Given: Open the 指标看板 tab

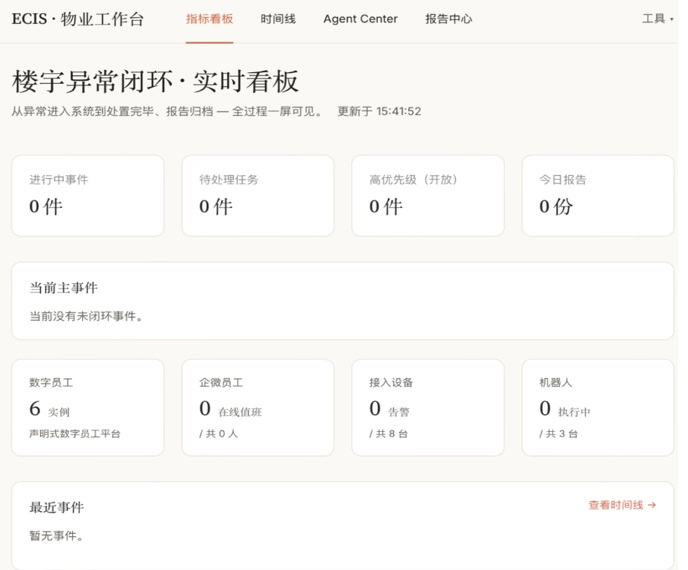Looking at the screenshot, I should [x=209, y=19].
